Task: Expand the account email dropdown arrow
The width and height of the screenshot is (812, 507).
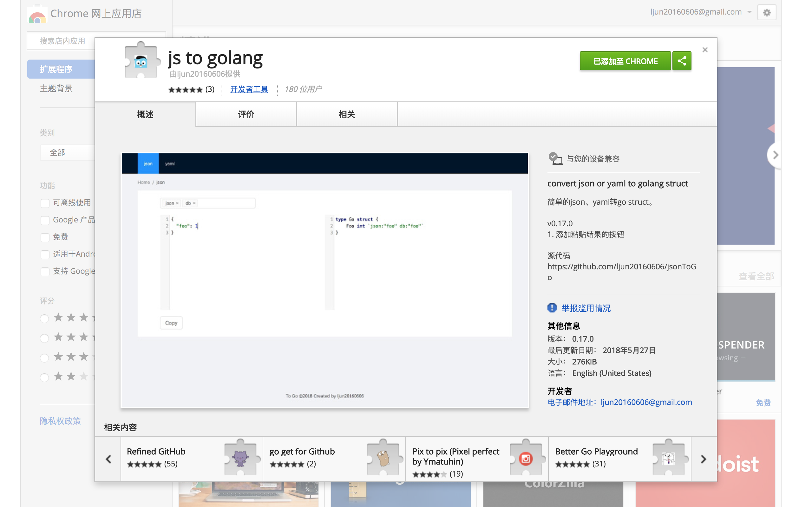Action: [749, 12]
